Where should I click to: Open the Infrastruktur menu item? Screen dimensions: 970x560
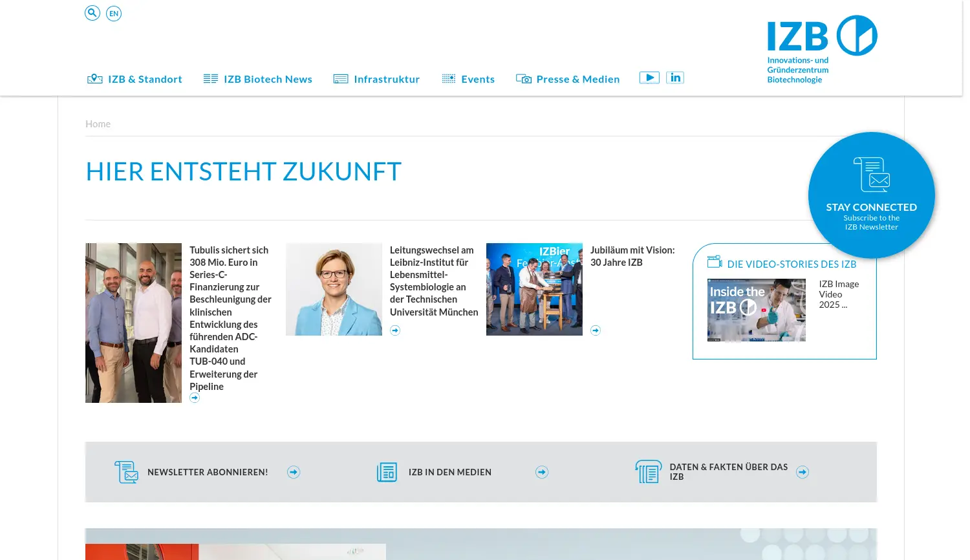point(387,78)
